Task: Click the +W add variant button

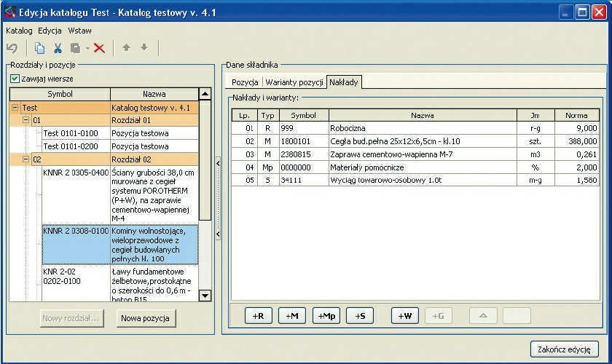Action: tap(405, 316)
